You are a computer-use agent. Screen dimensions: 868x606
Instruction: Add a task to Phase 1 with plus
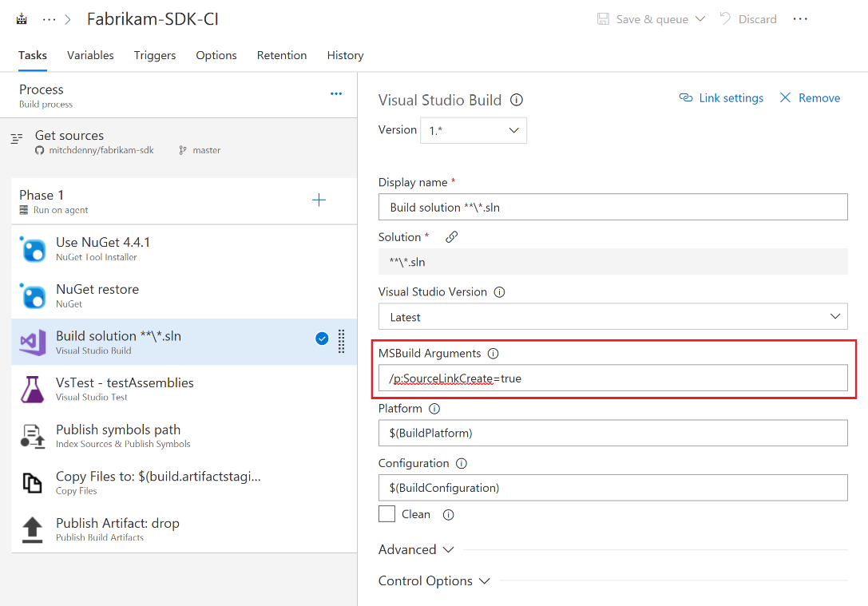click(319, 200)
